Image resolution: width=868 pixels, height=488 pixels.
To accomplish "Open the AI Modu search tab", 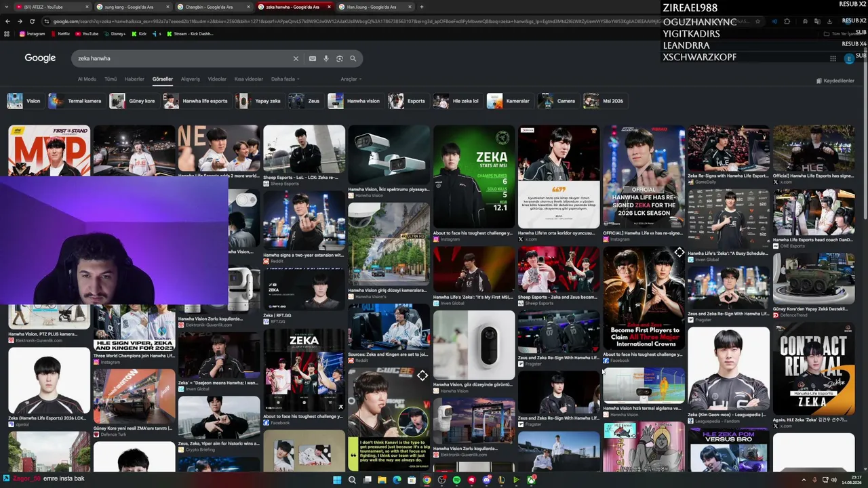I will pyautogui.click(x=87, y=79).
